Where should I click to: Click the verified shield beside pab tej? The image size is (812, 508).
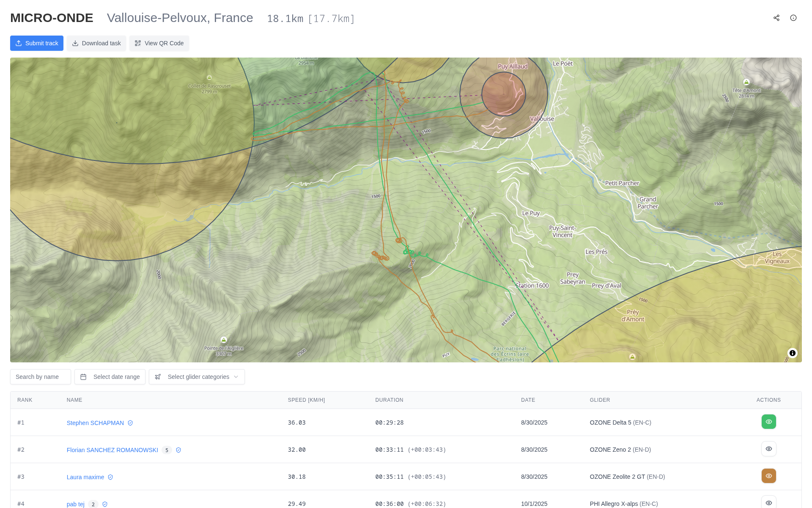click(x=105, y=504)
